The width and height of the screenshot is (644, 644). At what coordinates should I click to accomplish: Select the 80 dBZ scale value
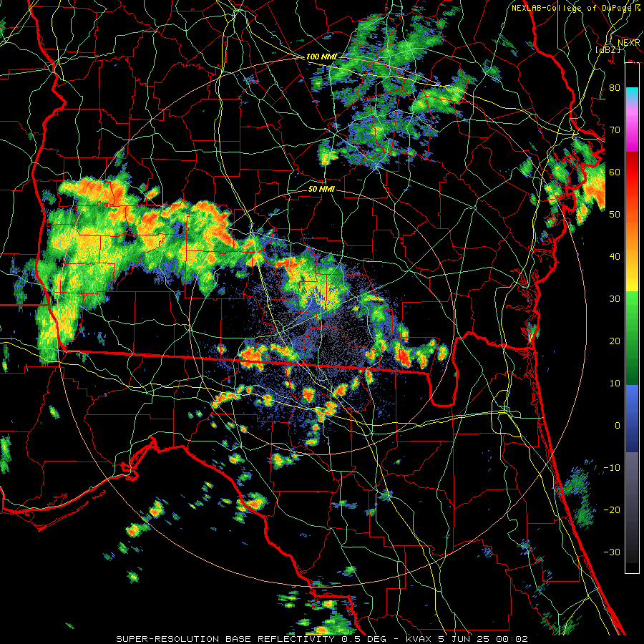(x=615, y=87)
